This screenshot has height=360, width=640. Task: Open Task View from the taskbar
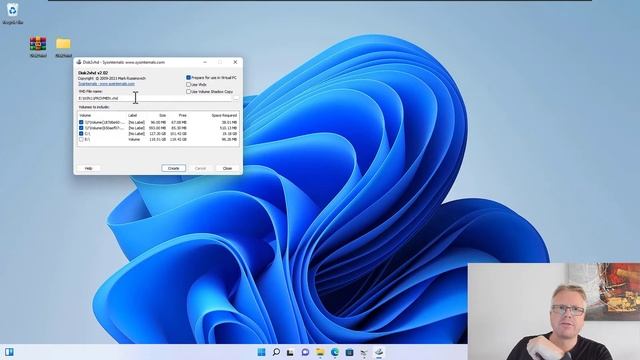point(290,352)
